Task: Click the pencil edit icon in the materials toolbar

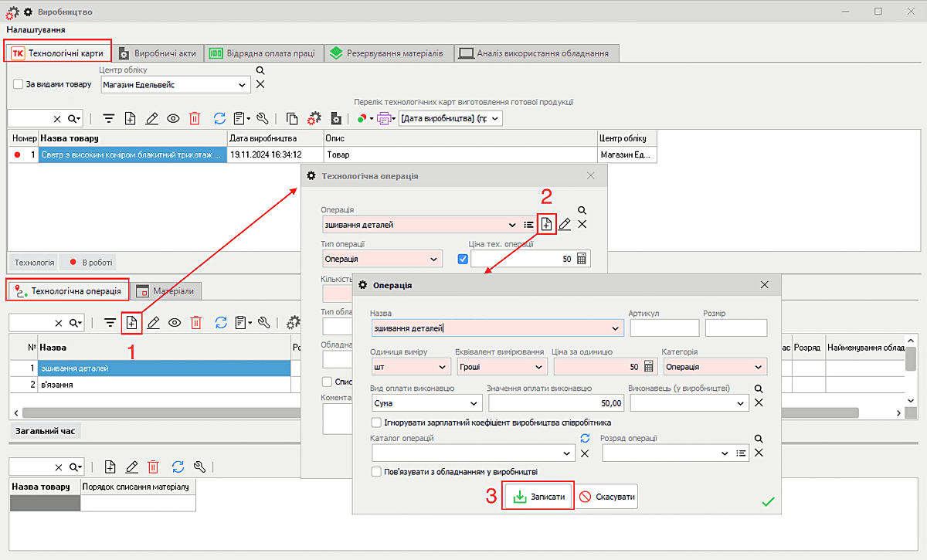Action: pyautogui.click(x=132, y=467)
